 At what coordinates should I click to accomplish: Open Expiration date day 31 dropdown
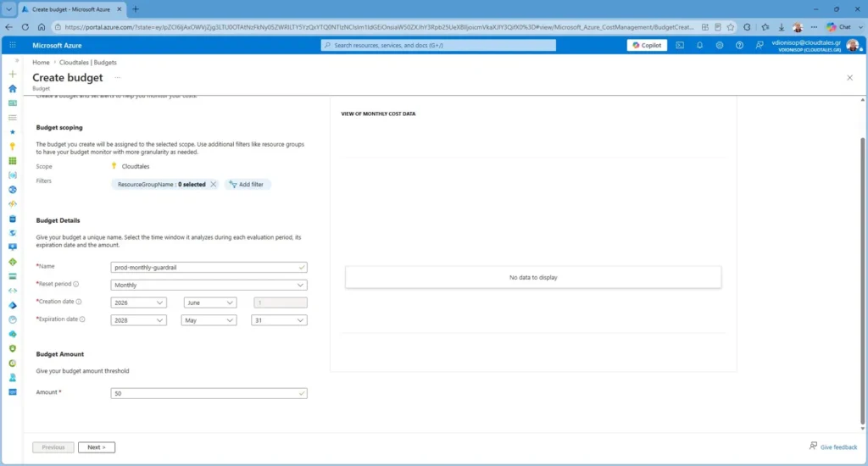[279, 320]
